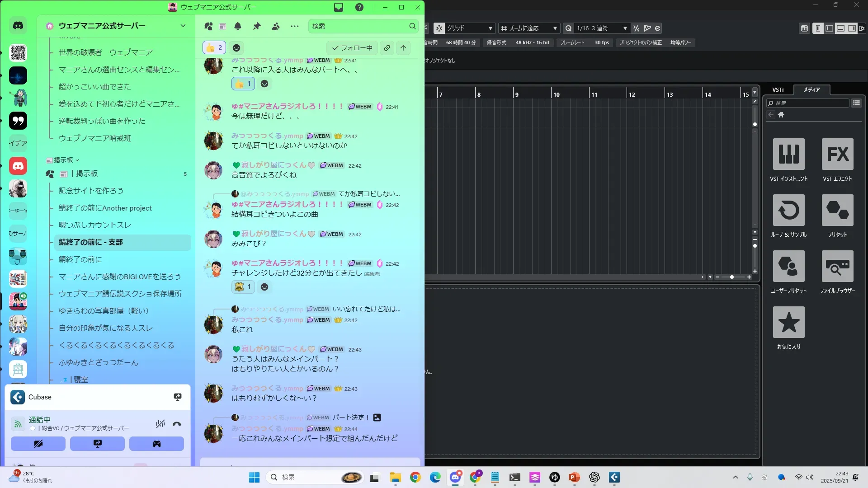The image size is (868, 488).
Task: Open VST Instruments in the media panel
Action: pos(788,155)
